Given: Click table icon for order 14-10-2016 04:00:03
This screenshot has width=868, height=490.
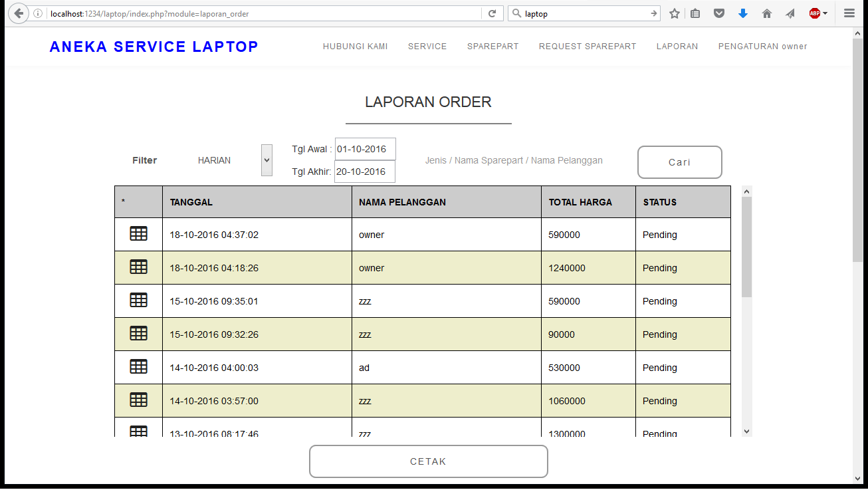Looking at the screenshot, I should coord(138,366).
